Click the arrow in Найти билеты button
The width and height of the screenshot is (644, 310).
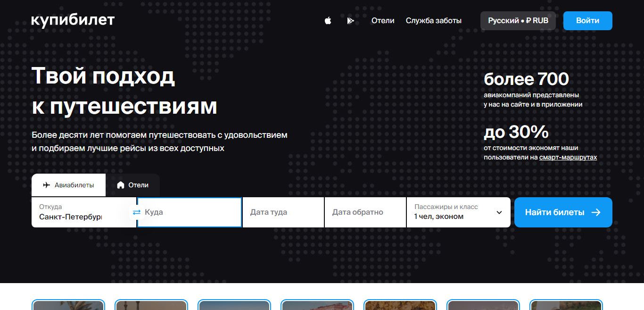[x=596, y=212]
